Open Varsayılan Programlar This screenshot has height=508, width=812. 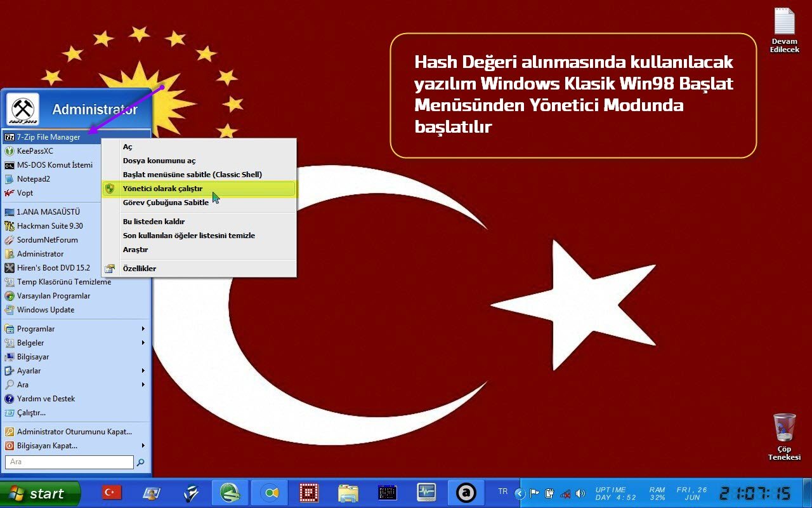coord(76,296)
